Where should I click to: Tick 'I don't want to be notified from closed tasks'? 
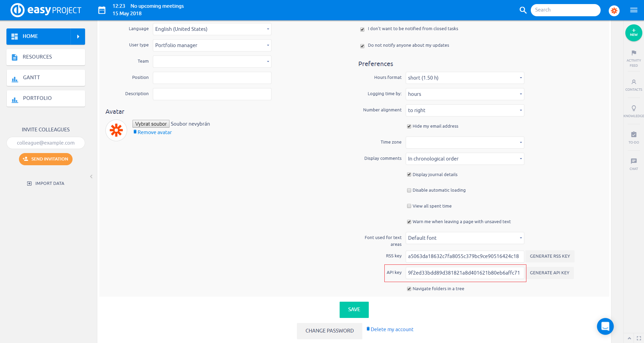coord(362,29)
